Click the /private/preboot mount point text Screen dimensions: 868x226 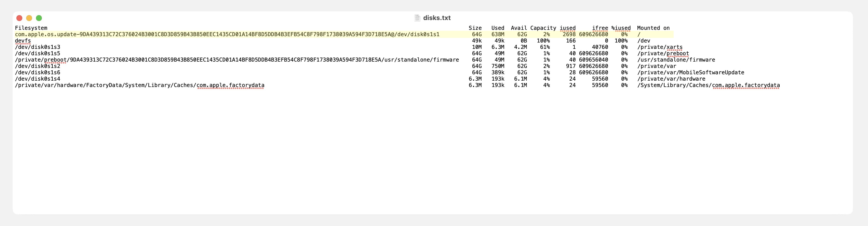point(663,54)
